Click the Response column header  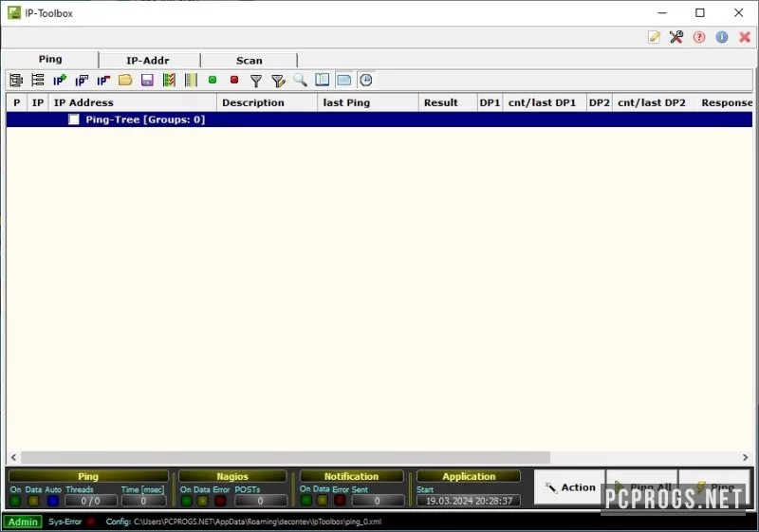(x=725, y=102)
